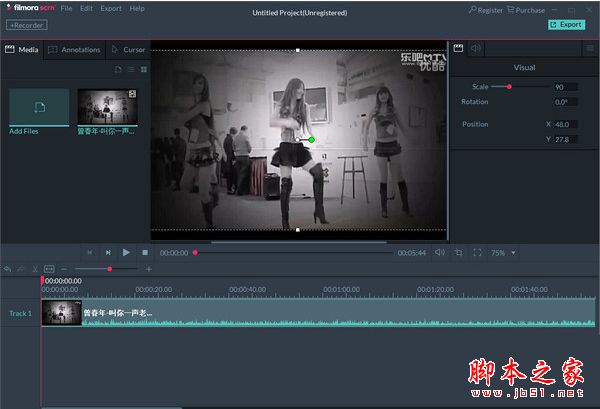Open the Help menu

(x=137, y=8)
